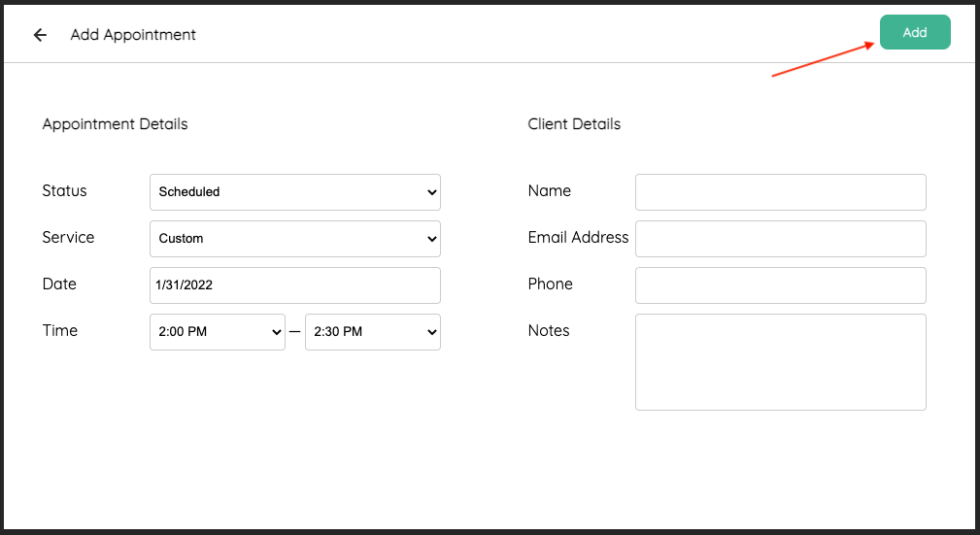
Task: Click the Phone field label
Action: (x=550, y=284)
